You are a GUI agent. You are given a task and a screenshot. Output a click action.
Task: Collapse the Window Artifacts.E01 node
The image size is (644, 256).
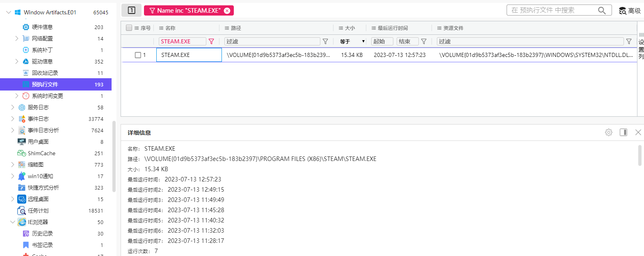(9, 12)
